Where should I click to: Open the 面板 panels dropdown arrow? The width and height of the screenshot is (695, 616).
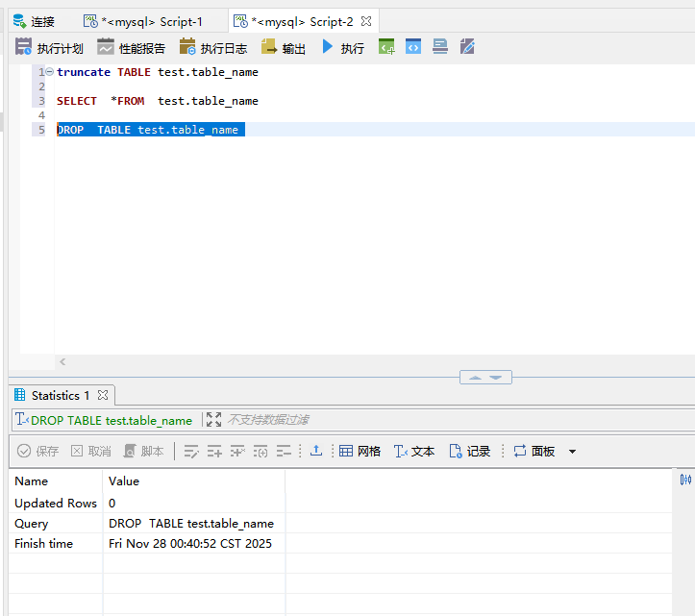point(573,452)
